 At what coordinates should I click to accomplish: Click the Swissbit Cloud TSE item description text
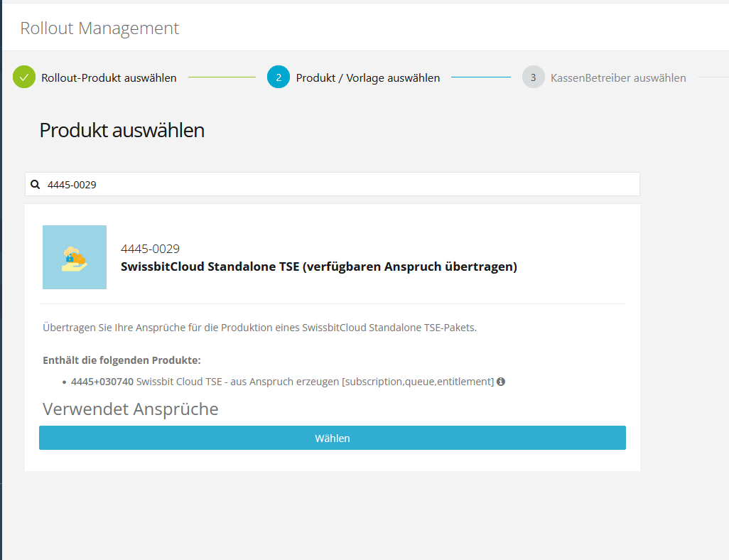tap(315, 382)
